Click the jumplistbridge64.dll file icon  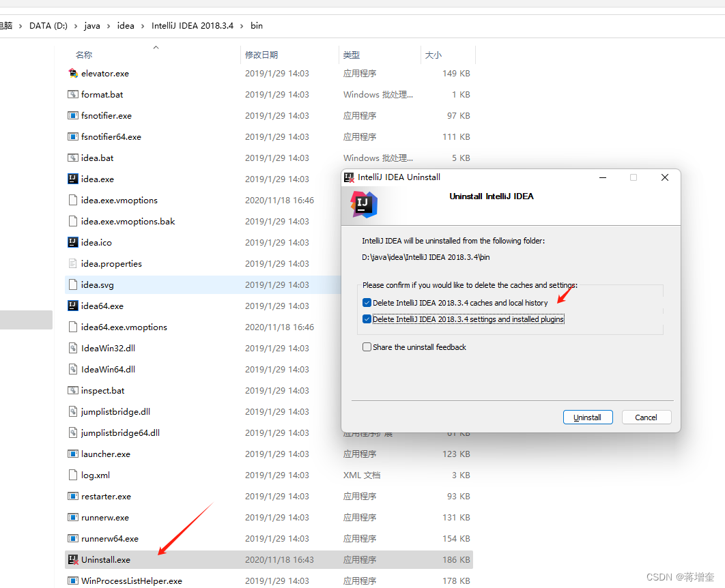click(72, 432)
